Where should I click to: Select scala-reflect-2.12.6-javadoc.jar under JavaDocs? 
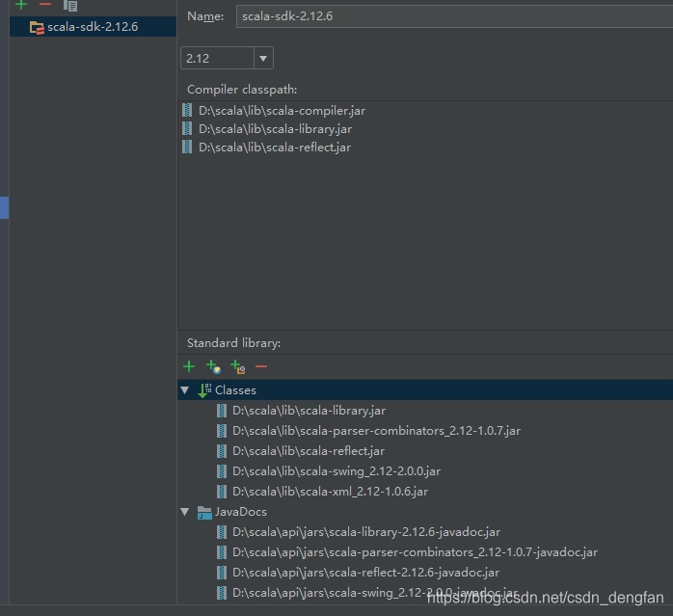[x=365, y=573]
